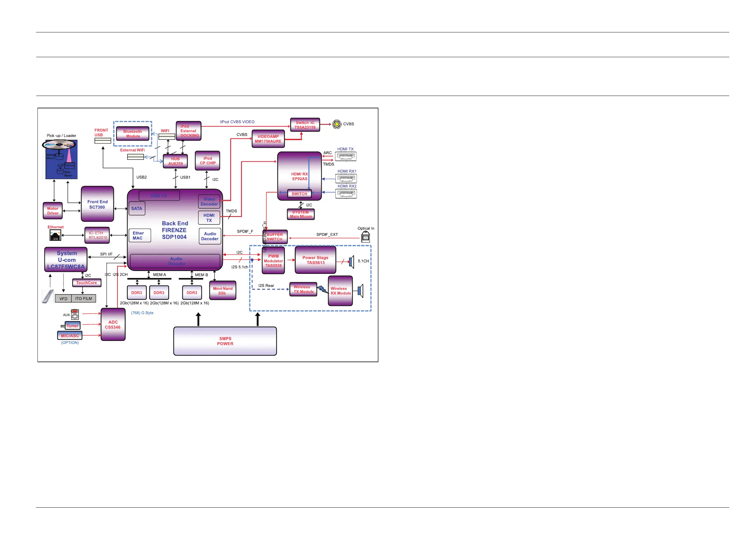Click the Back End FIRENZE SDP1004 label
Screen dimensions: 756x535
pyautogui.click(x=175, y=230)
